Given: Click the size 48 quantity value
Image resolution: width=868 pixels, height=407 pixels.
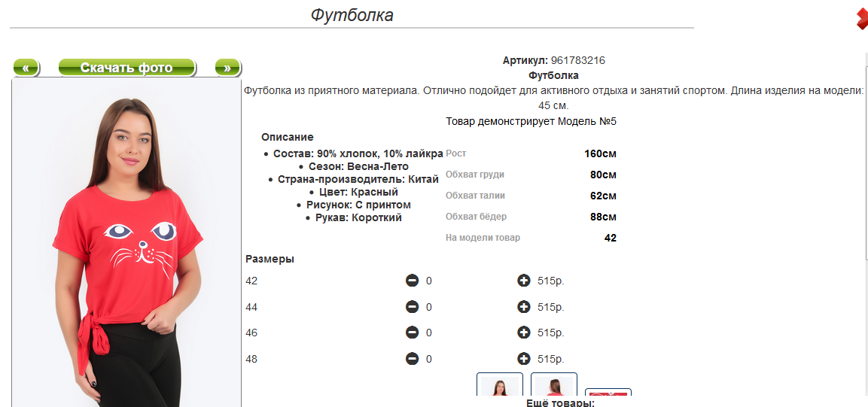Looking at the screenshot, I should pos(429,360).
